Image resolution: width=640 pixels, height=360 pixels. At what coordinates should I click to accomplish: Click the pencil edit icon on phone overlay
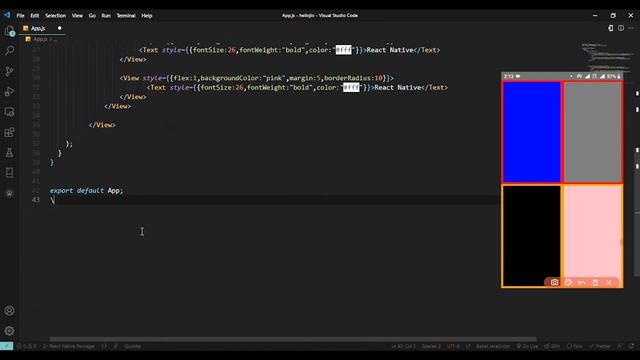[568, 282]
